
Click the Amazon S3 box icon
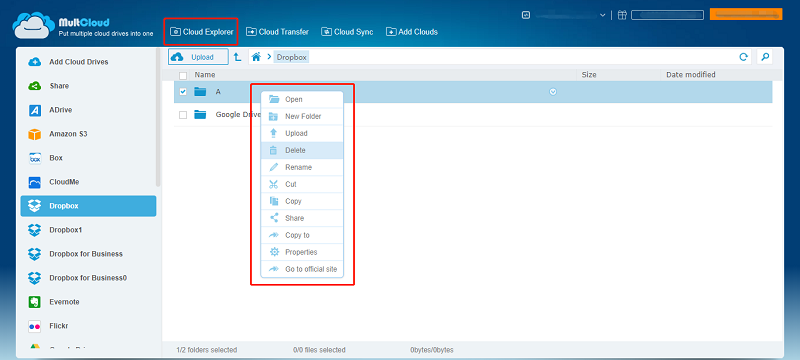click(34, 134)
